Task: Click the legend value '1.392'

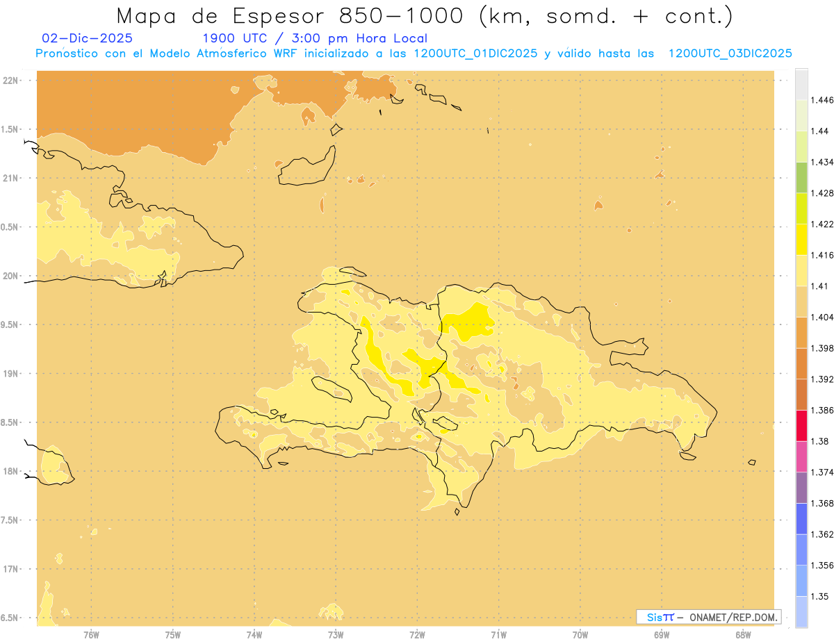Action: [821, 379]
